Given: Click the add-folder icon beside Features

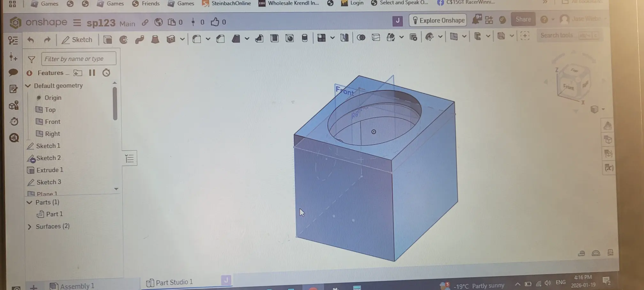Looking at the screenshot, I should point(78,73).
